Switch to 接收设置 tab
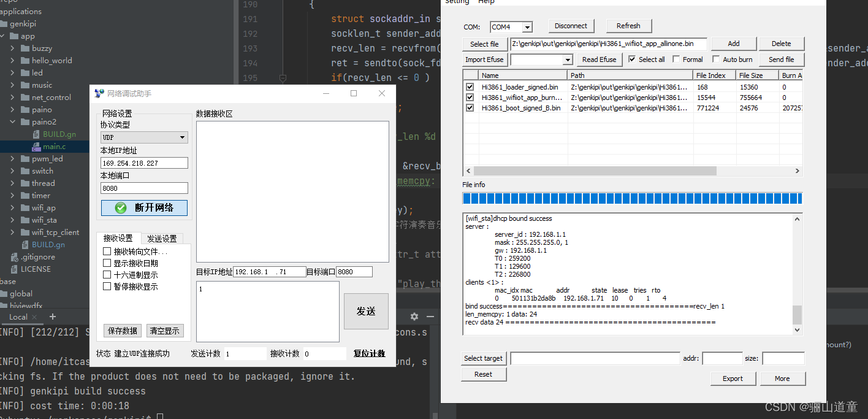868x419 pixels. coord(118,239)
